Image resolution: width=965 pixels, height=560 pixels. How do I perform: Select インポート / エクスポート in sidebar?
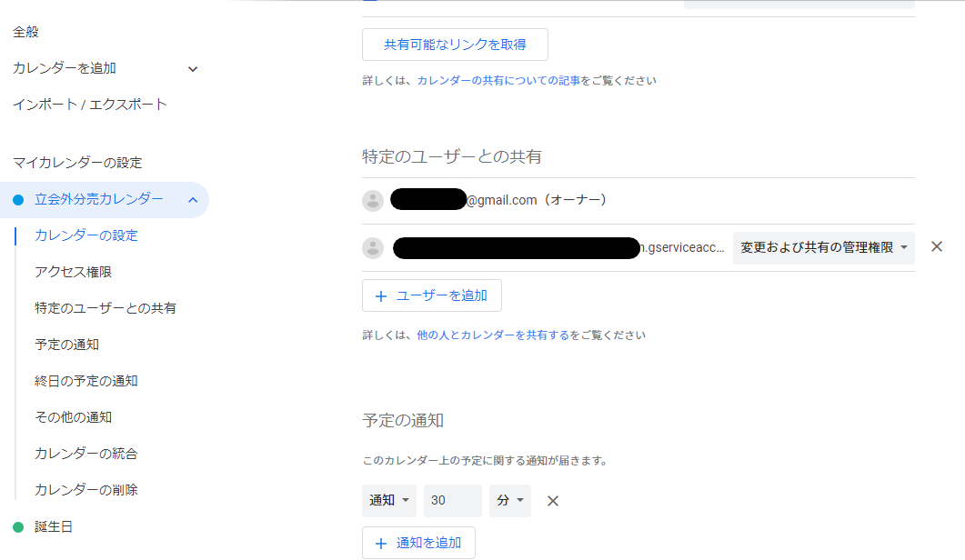(90, 105)
